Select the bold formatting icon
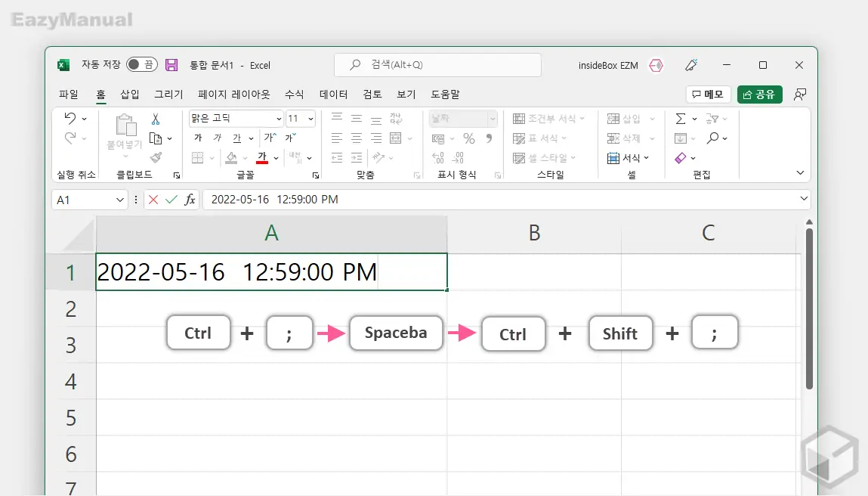Image resolution: width=868 pixels, height=496 pixels. 199,138
